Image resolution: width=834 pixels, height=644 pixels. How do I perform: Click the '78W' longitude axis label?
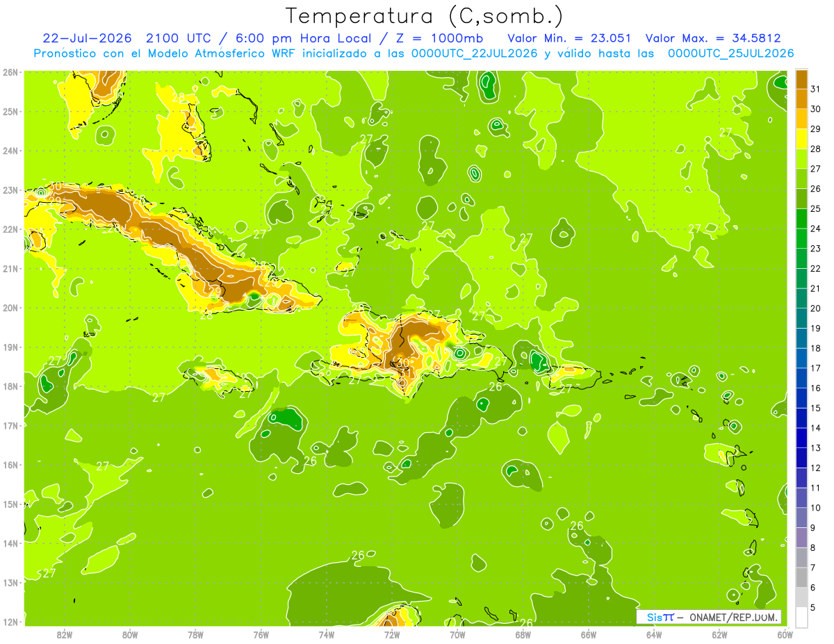(x=195, y=634)
